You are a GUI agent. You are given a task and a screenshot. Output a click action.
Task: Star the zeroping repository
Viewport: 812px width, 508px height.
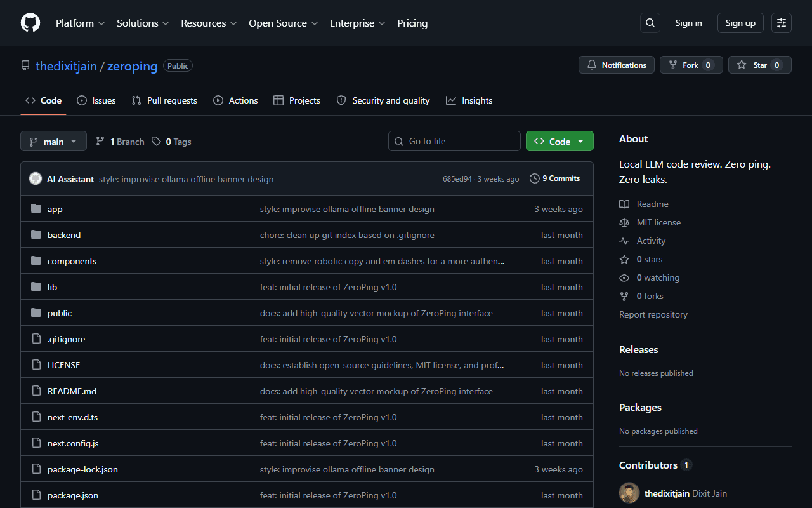pyautogui.click(x=760, y=65)
